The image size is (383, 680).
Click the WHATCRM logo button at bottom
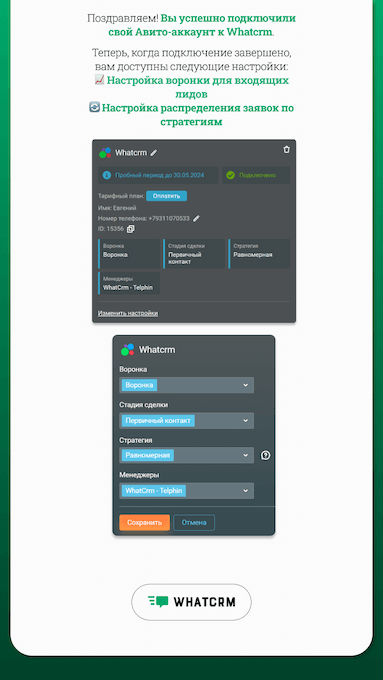coord(191,602)
